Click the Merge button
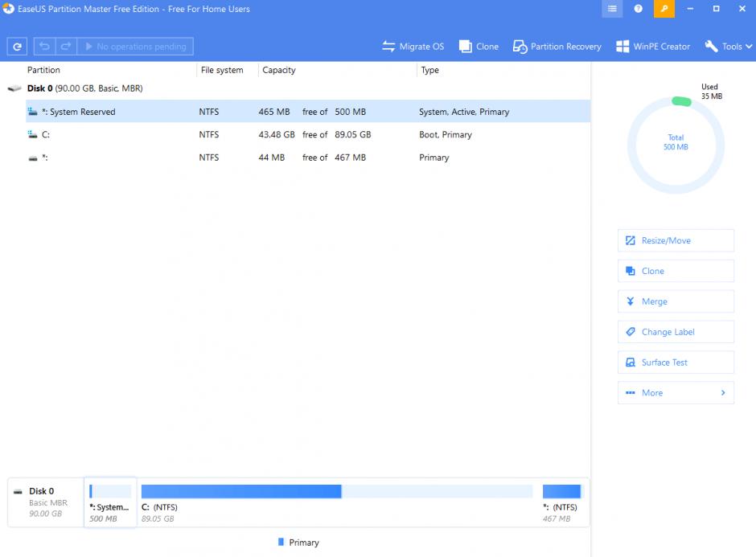Screen dimensions: 756x557 tap(676, 301)
